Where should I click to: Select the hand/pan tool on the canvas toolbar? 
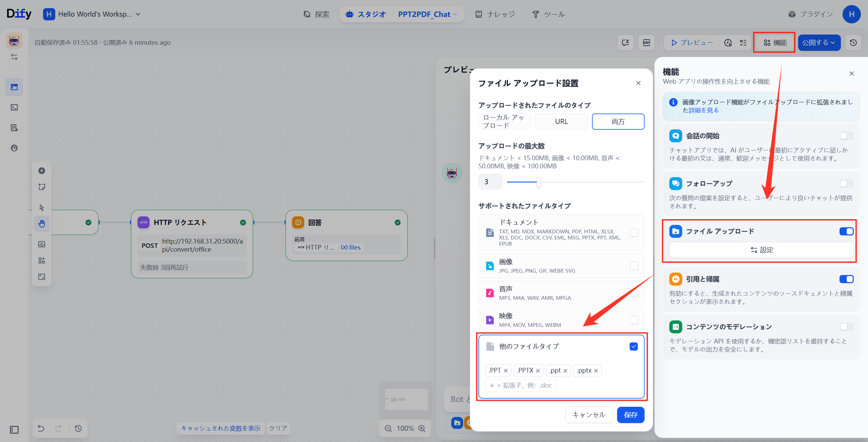point(41,224)
